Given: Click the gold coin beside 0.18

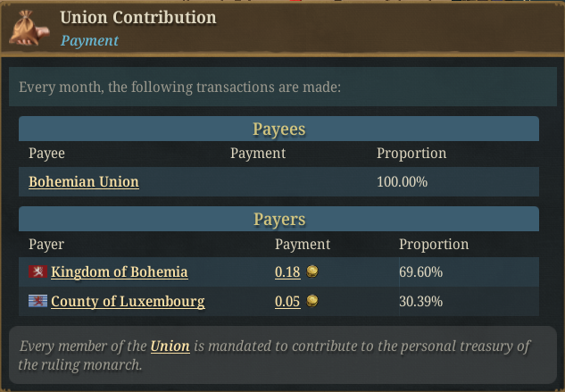Looking at the screenshot, I should pyautogui.click(x=312, y=271).
